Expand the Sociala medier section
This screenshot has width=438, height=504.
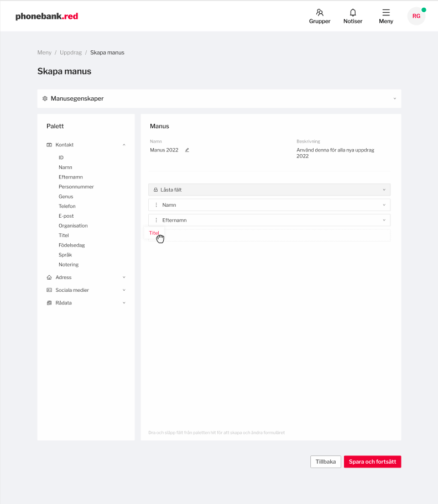124,290
